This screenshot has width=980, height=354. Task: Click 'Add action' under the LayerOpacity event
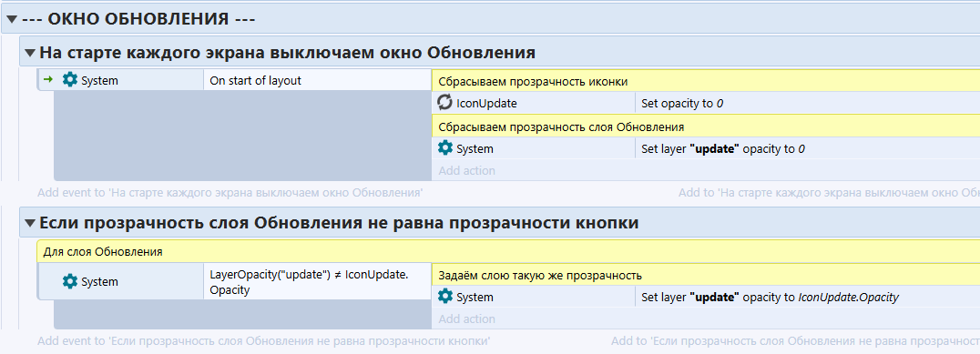(x=467, y=319)
